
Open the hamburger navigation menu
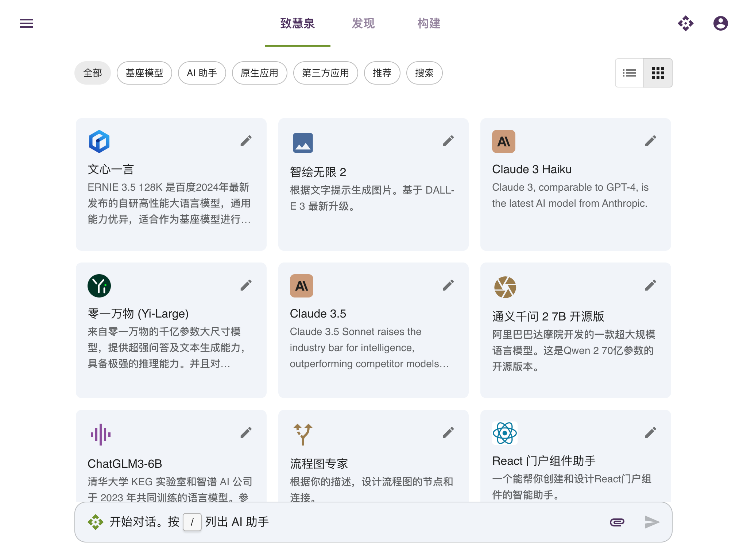click(26, 23)
